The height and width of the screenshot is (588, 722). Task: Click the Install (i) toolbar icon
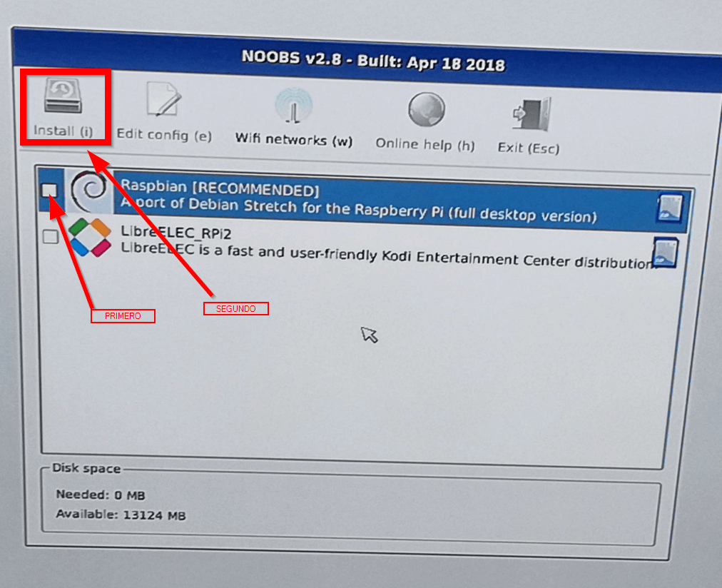click(x=63, y=96)
